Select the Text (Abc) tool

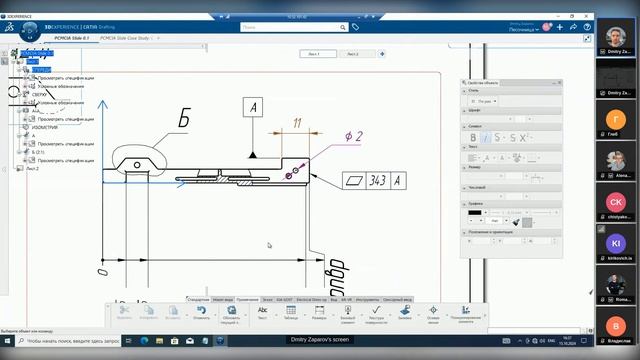click(262, 313)
